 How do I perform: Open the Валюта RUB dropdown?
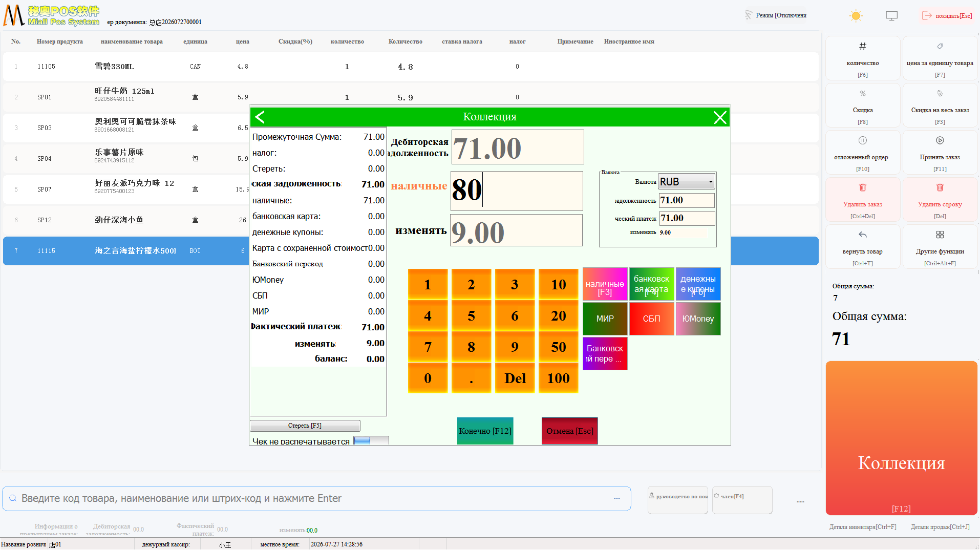coord(687,182)
